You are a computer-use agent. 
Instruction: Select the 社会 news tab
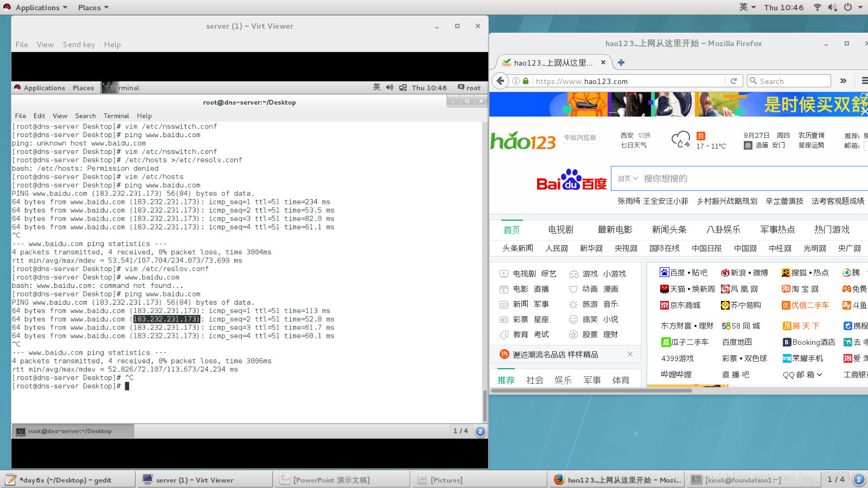(534, 380)
